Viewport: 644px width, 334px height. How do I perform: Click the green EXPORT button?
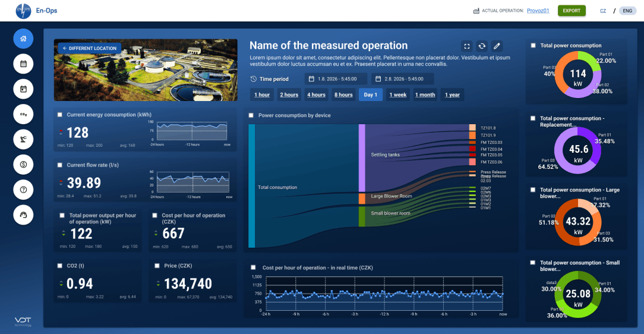point(572,11)
